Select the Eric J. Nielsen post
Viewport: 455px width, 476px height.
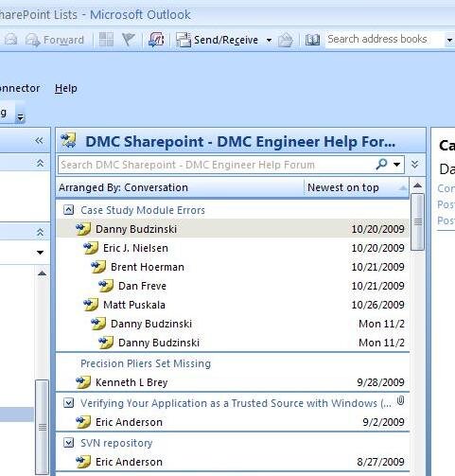point(233,248)
